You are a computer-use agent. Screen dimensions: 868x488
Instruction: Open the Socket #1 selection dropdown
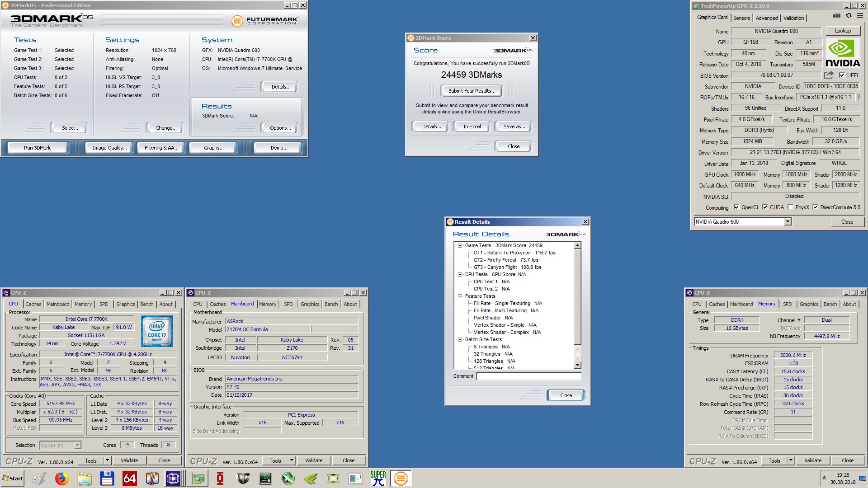pos(77,446)
